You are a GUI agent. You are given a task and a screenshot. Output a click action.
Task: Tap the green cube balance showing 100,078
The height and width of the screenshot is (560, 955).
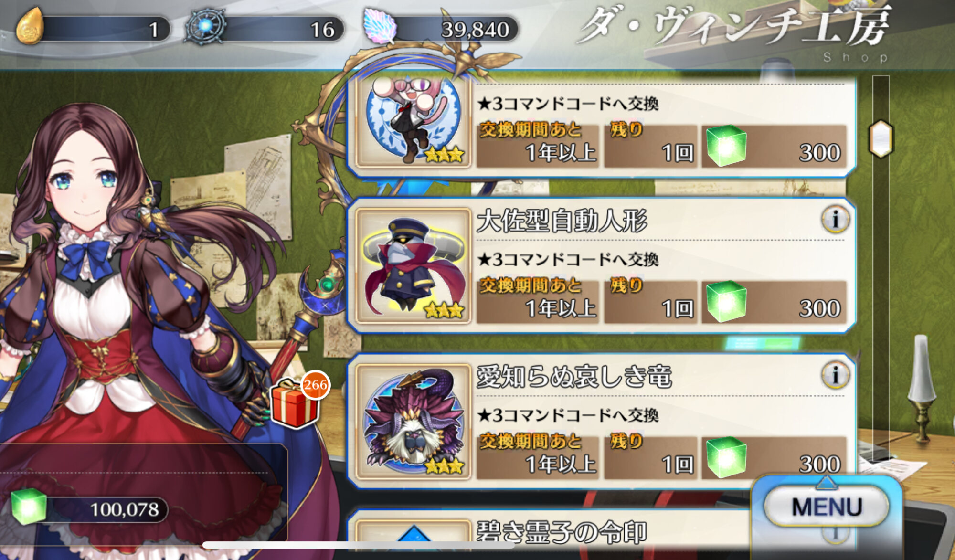click(90, 508)
